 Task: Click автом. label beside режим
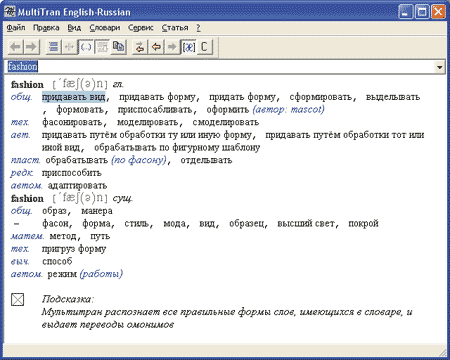point(27,274)
